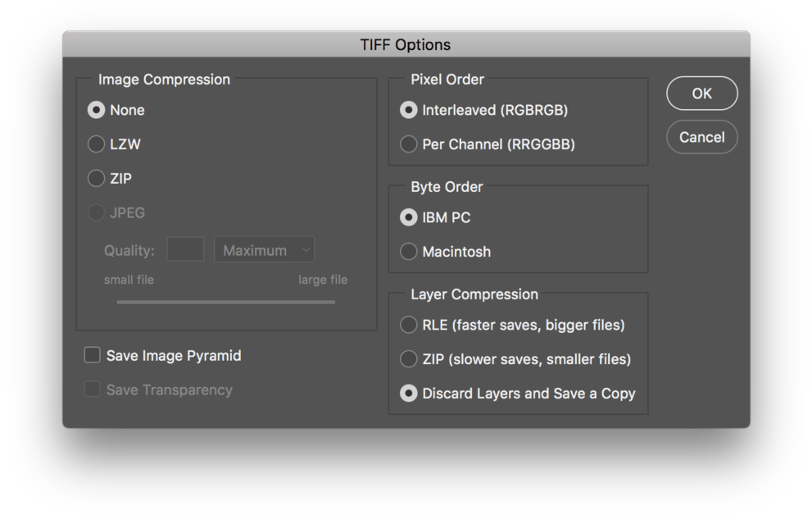Choose Per Channel (RRGGBB) pixel order
Viewport: 812px width, 515px height.
tap(409, 144)
